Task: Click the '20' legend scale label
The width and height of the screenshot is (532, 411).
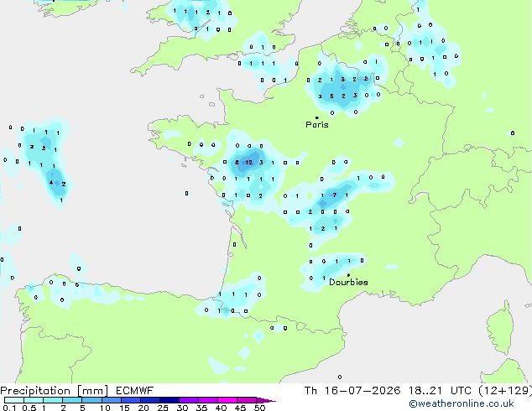Action: tap(143, 408)
